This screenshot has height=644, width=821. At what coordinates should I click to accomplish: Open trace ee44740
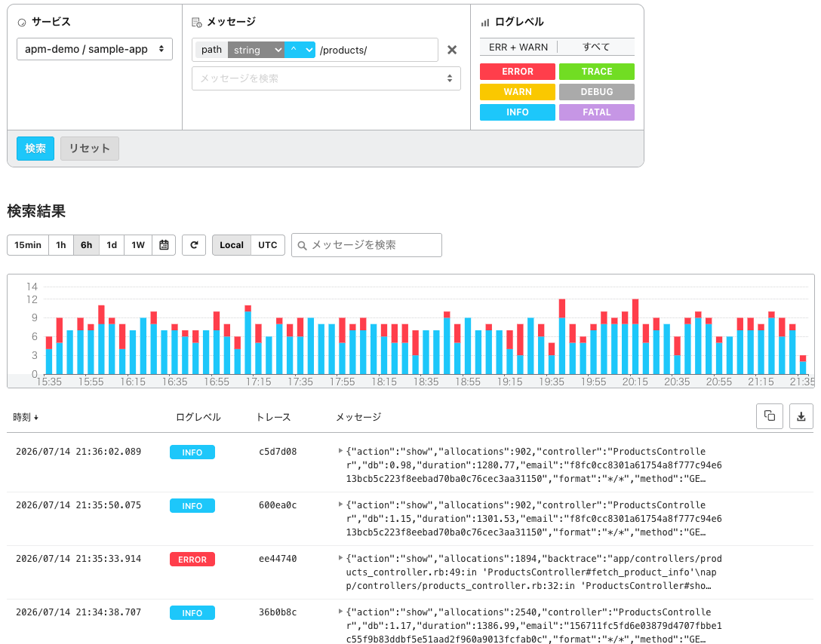278,559
